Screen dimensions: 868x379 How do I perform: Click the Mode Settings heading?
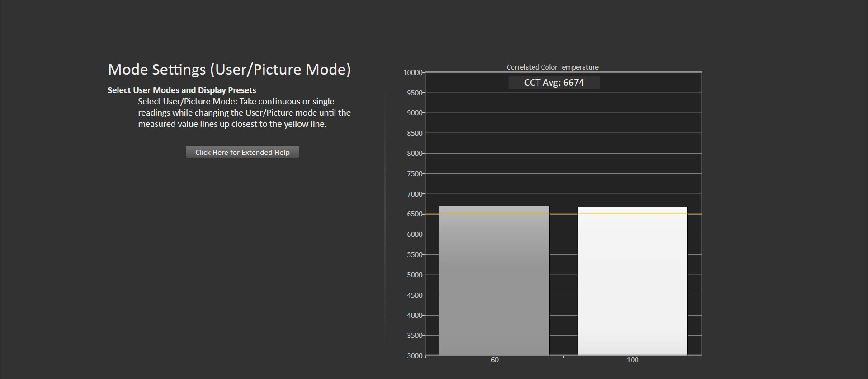coord(229,70)
